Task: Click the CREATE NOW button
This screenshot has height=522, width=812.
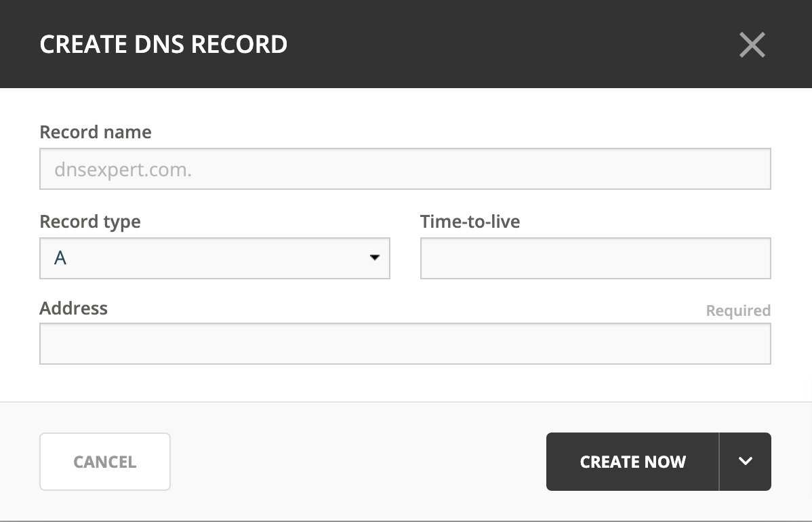Action: (x=632, y=462)
